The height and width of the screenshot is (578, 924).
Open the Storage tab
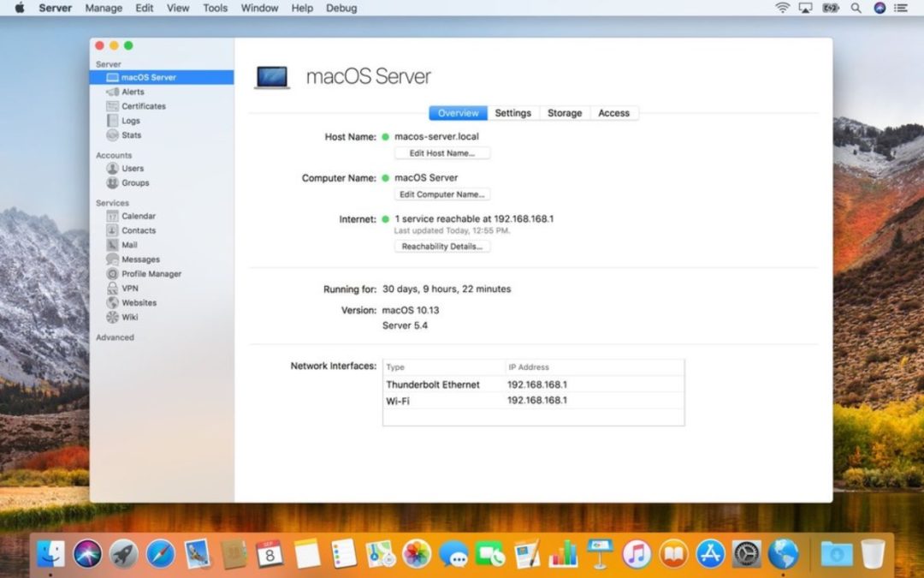[565, 112]
